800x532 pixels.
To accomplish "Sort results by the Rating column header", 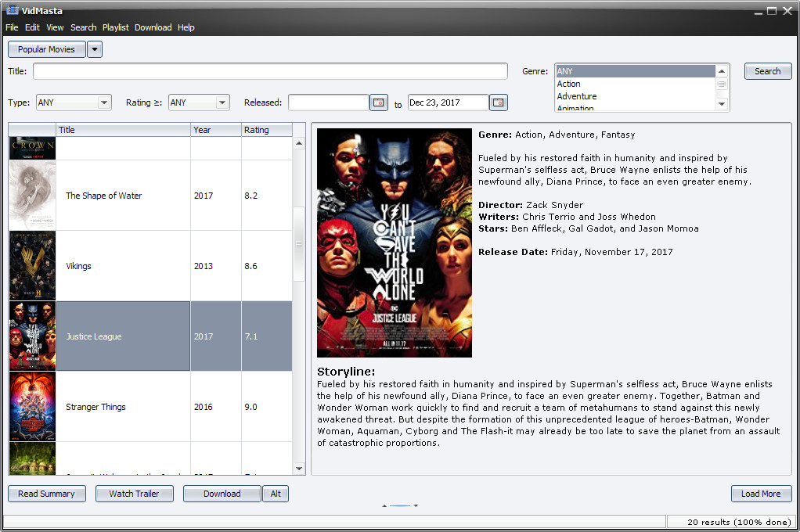I will (267, 130).
